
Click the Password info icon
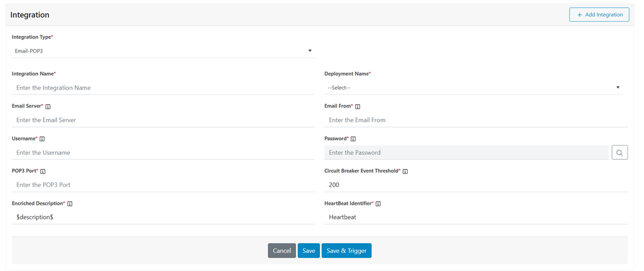coord(353,139)
